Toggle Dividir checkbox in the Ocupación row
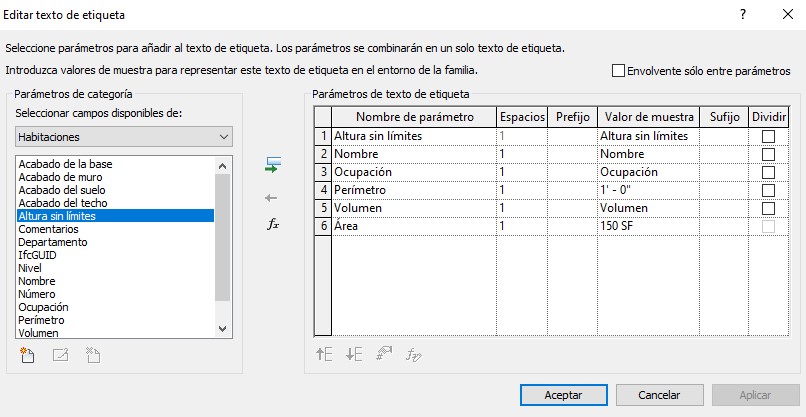This screenshot has width=806, height=417. click(x=768, y=172)
